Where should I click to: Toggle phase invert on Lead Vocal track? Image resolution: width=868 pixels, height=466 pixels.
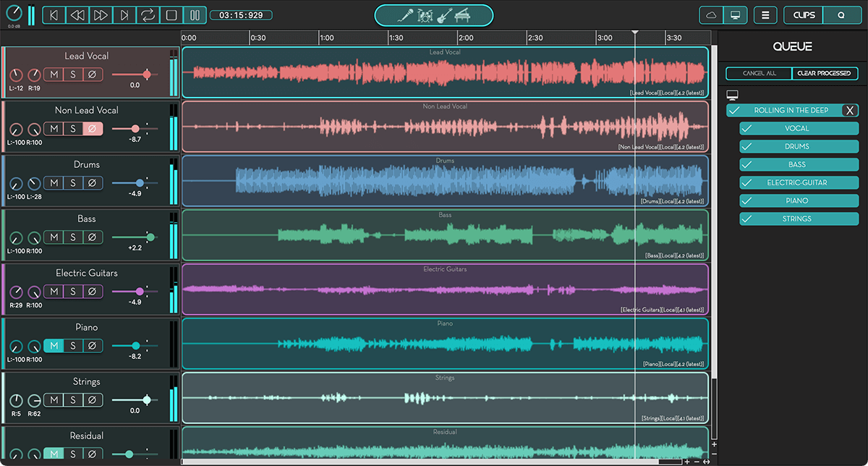click(x=92, y=74)
